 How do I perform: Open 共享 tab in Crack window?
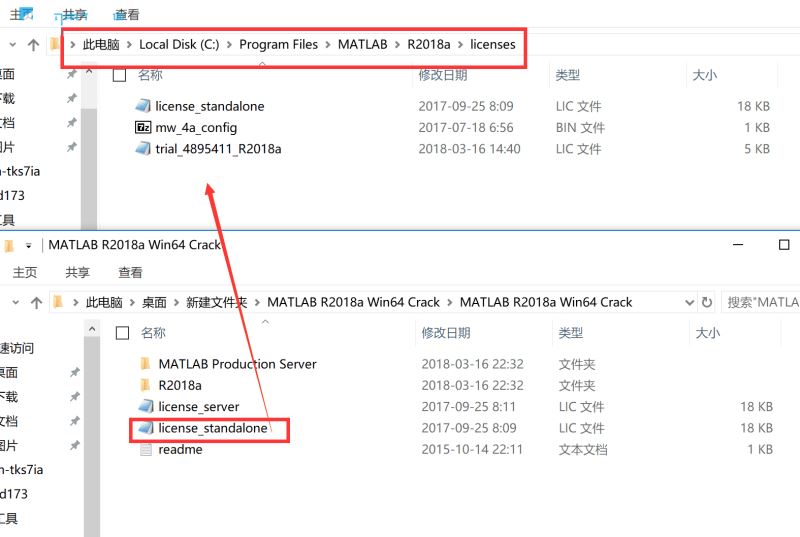coord(78,273)
